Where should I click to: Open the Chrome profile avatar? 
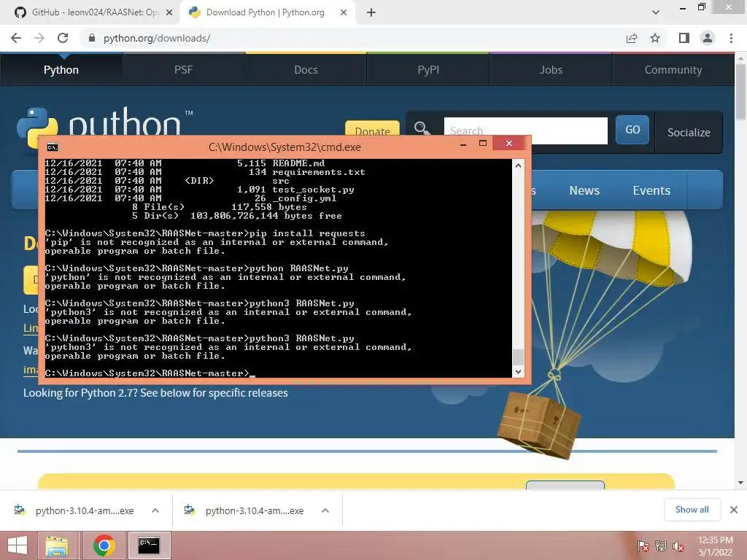(x=708, y=38)
